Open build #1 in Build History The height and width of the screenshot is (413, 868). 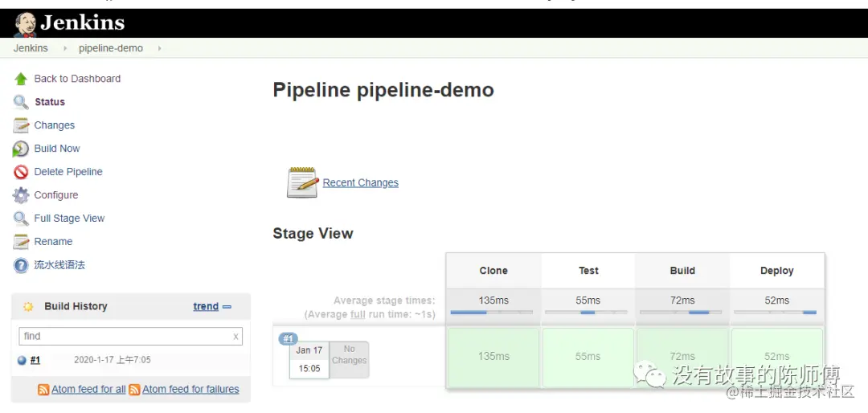point(35,360)
